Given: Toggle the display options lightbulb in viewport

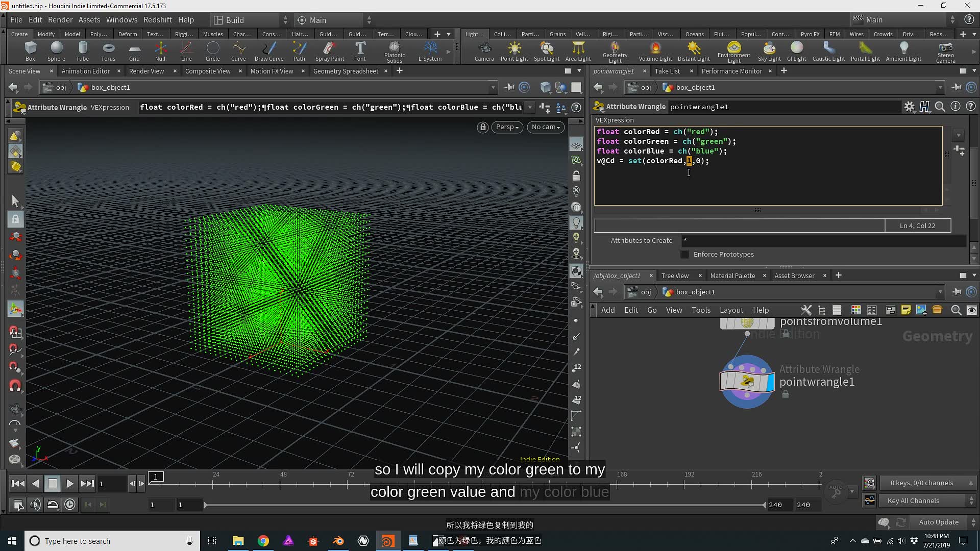Looking at the screenshot, I should point(576,222).
